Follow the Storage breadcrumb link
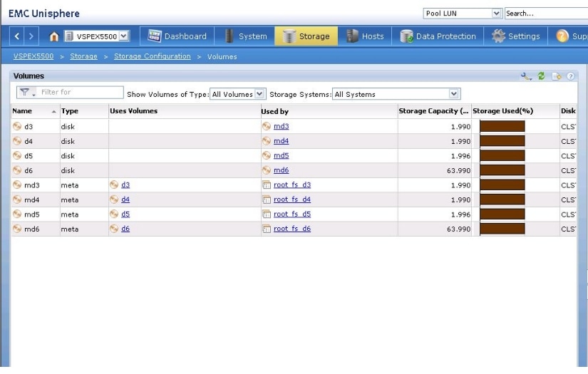 tap(83, 56)
